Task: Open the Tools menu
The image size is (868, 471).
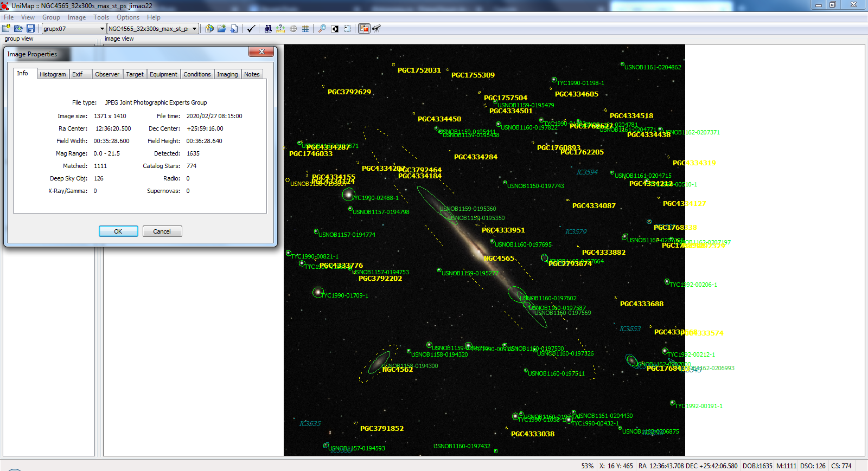Action: 101,17
